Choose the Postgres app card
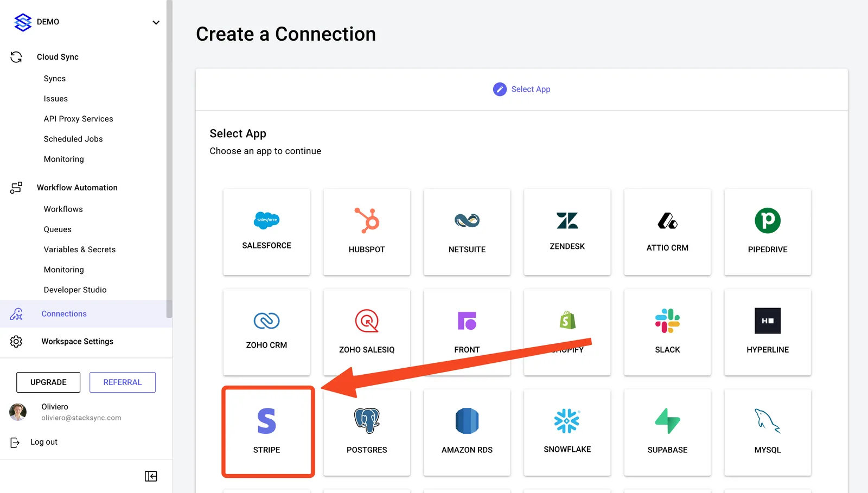Image resolution: width=868 pixels, height=493 pixels. click(367, 432)
